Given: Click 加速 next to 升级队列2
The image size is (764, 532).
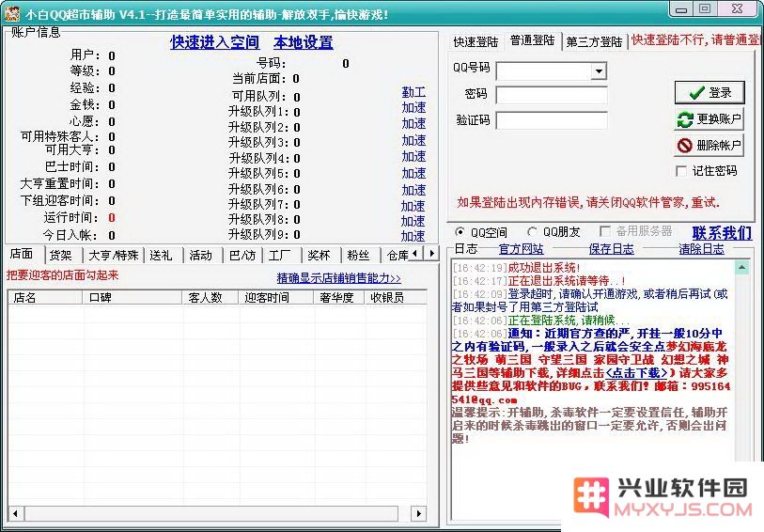Looking at the screenshot, I should coord(413,124).
